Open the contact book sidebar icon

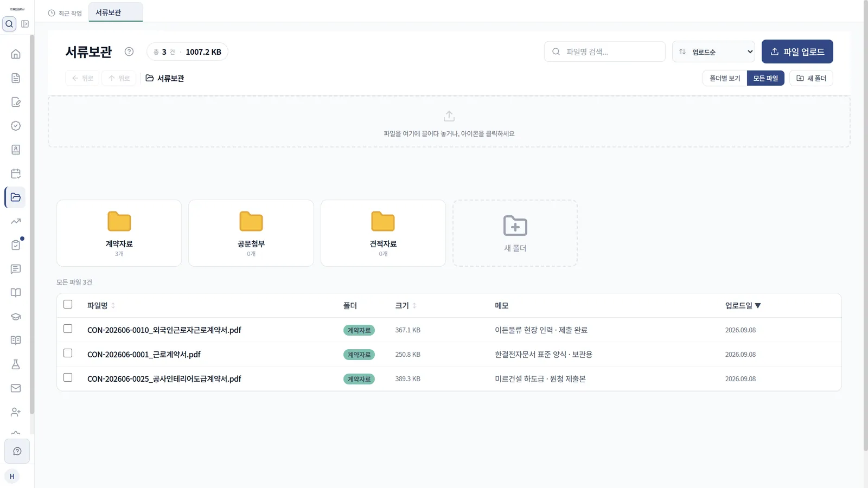(16, 150)
